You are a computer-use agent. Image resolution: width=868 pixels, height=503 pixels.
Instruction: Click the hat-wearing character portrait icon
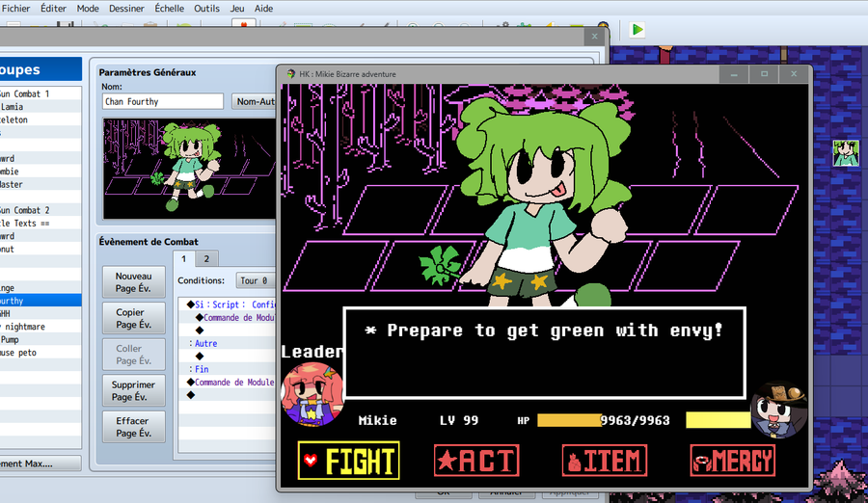click(779, 410)
